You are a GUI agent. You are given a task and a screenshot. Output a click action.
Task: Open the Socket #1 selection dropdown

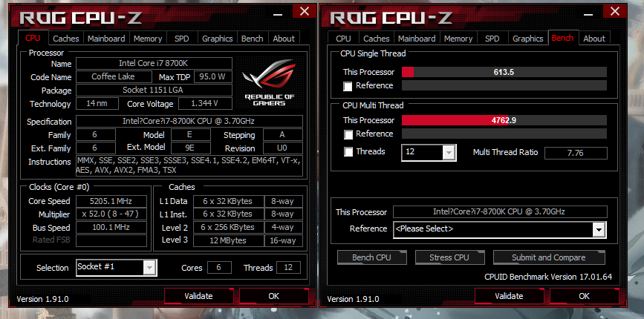[x=149, y=268]
